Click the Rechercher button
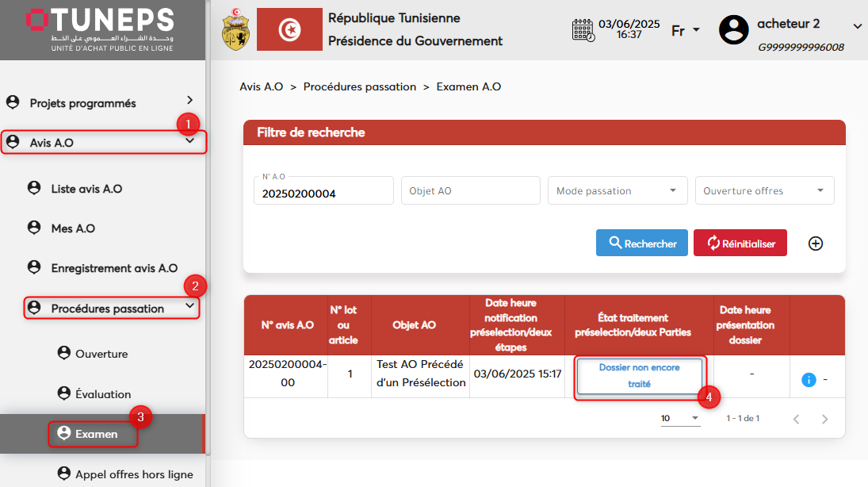The image size is (868, 487). pos(642,243)
